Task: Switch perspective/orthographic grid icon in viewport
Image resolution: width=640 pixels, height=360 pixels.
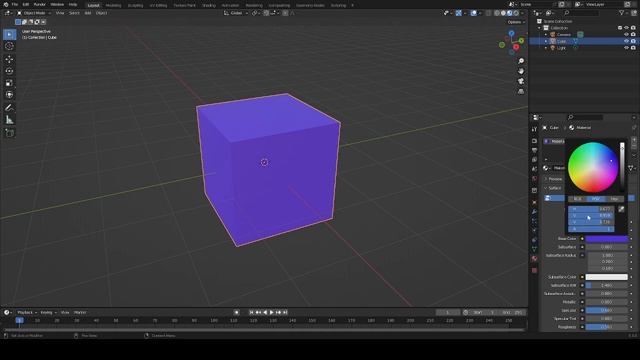Action: 521,91
